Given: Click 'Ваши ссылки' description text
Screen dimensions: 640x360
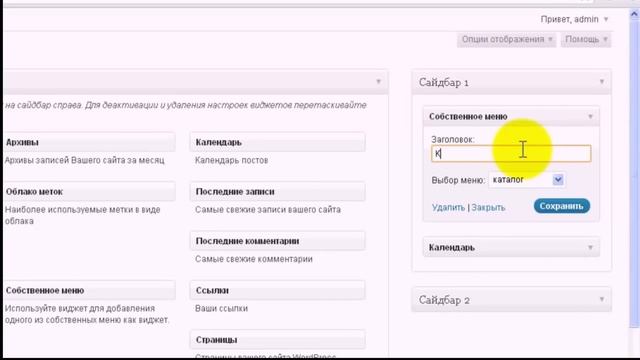Looking at the screenshot, I should point(221,309).
